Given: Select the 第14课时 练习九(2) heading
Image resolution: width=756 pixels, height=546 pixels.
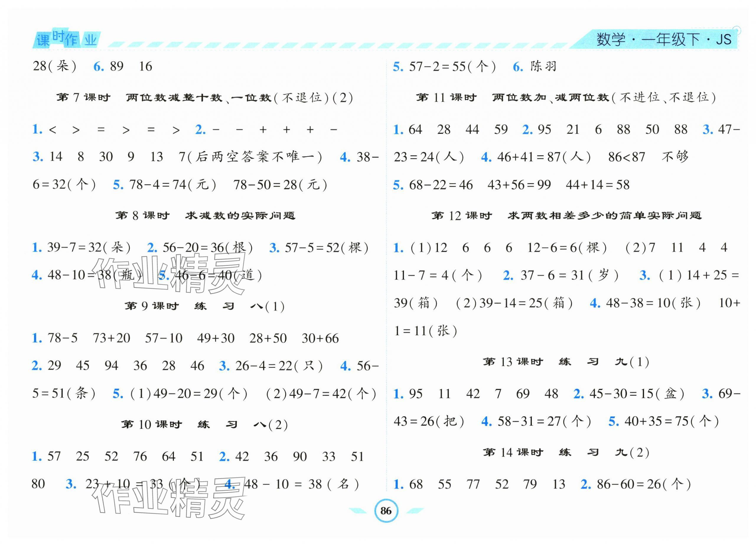Looking at the screenshot, I should (566, 453).
